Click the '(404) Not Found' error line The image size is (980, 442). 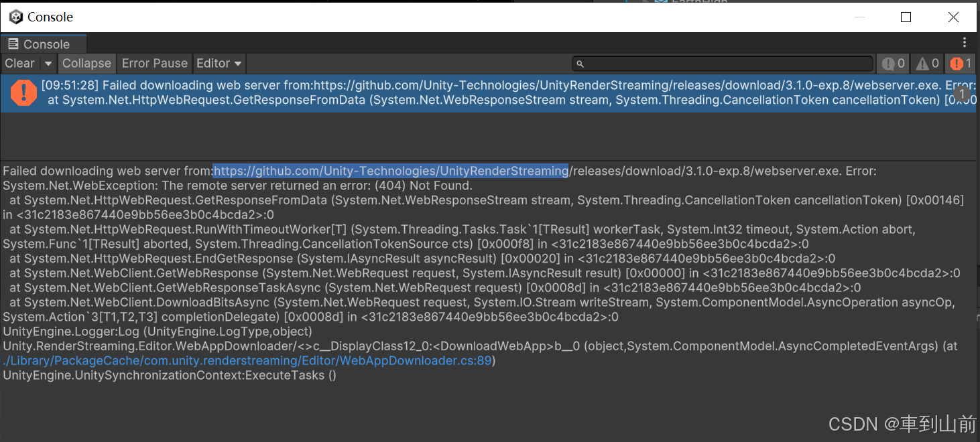238,186
